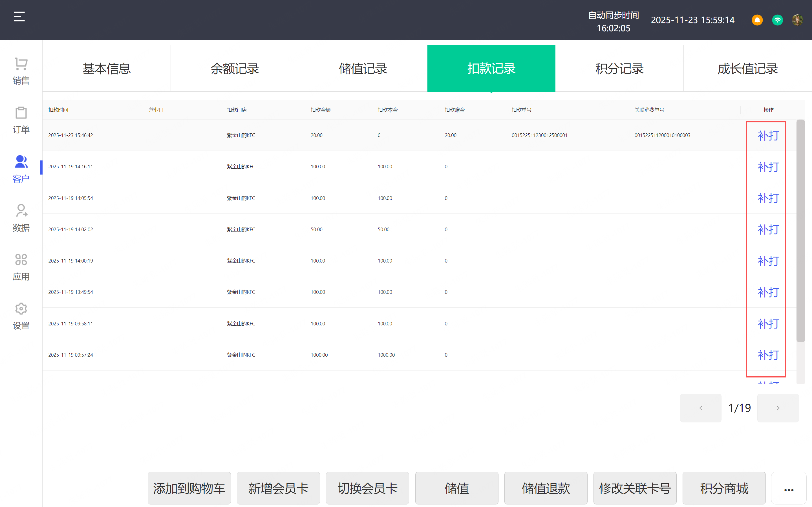Click 补打 for 1000.00 deduction row
This screenshot has width=812, height=507.
click(x=768, y=355)
